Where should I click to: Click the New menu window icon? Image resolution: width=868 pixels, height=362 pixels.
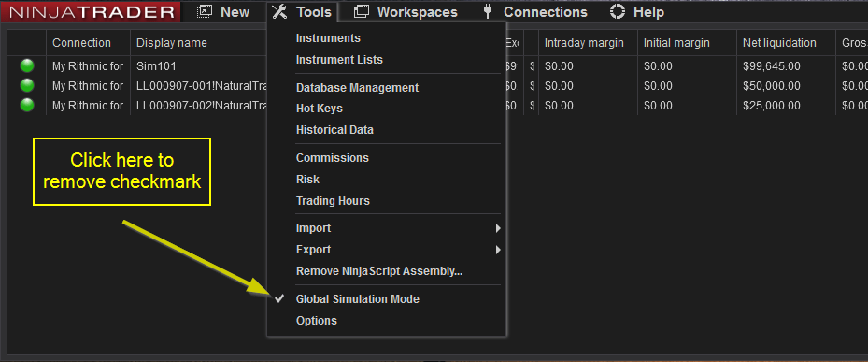pos(205,11)
